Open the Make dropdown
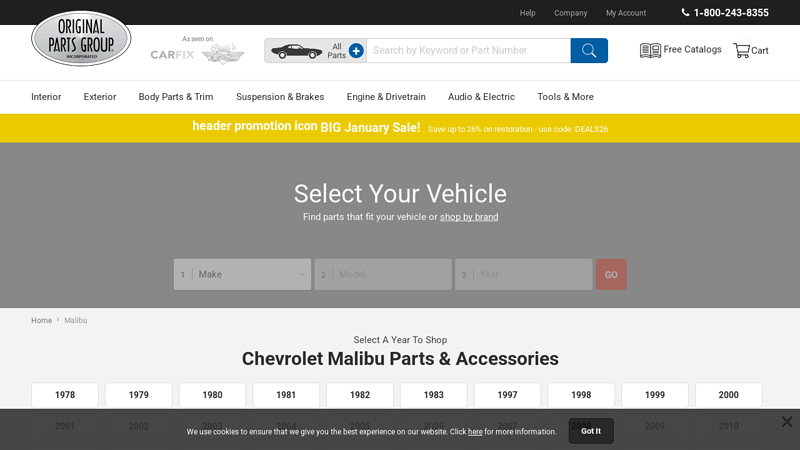 click(x=242, y=274)
